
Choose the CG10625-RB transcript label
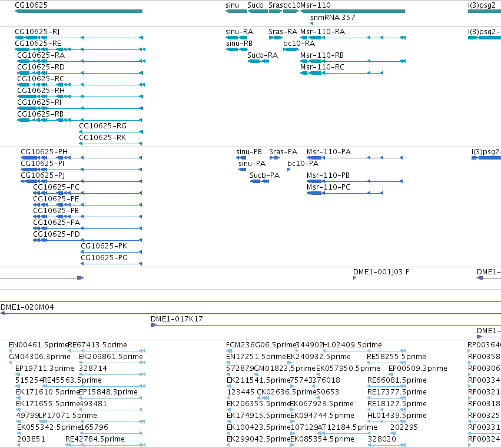click(x=40, y=114)
